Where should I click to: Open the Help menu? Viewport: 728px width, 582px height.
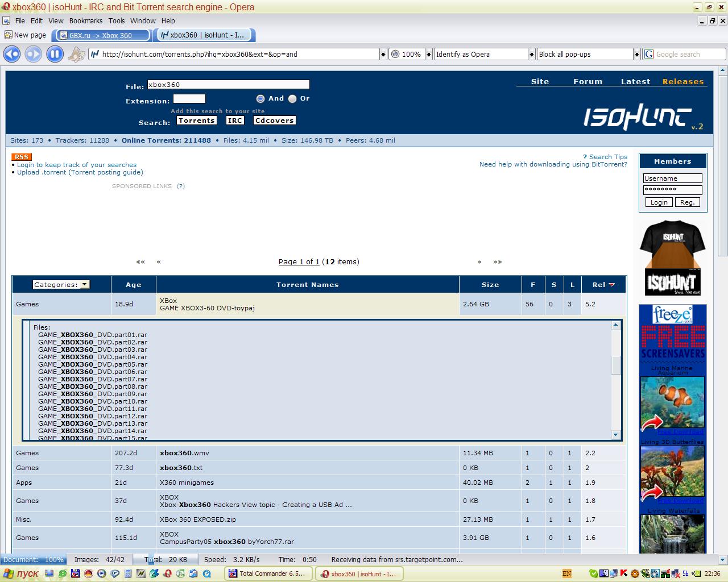click(168, 21)
